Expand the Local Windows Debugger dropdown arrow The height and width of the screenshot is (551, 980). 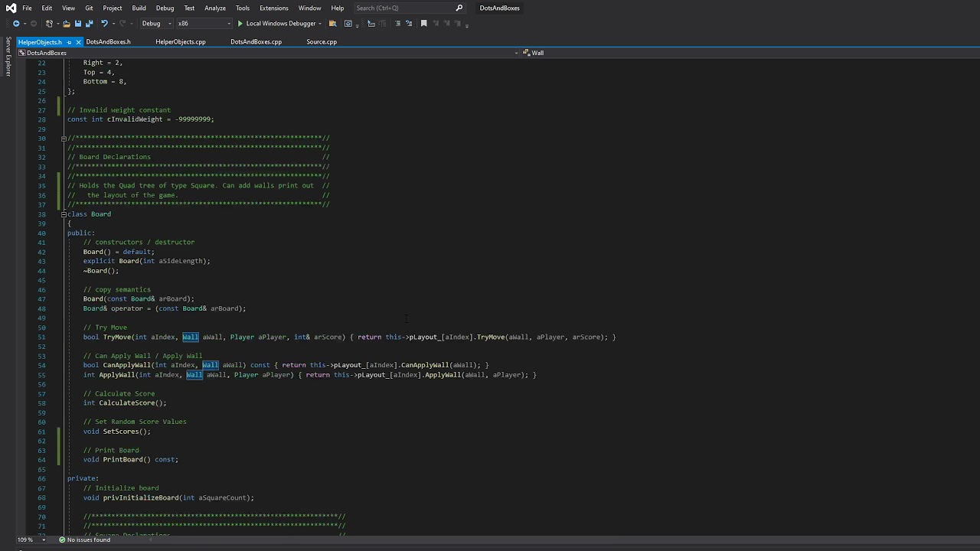(x=320, y=24)
